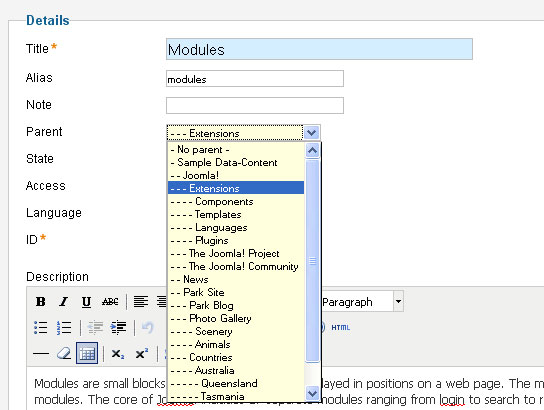Apply bold formatting in editor
This screenshot has height=410, width=544.
click(41, 302)
